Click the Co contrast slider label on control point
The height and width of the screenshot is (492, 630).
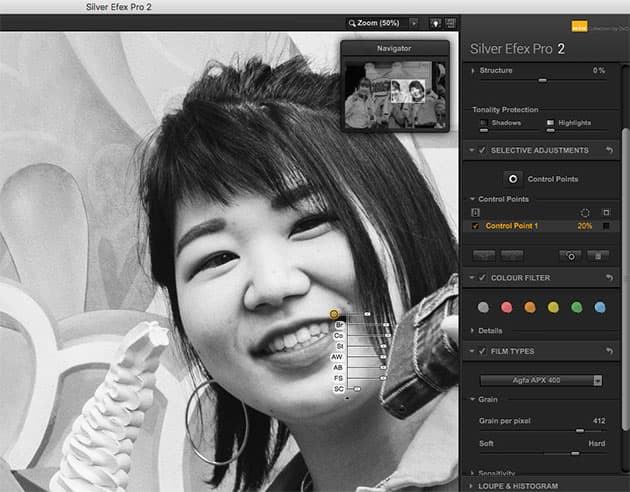[338, 335]
